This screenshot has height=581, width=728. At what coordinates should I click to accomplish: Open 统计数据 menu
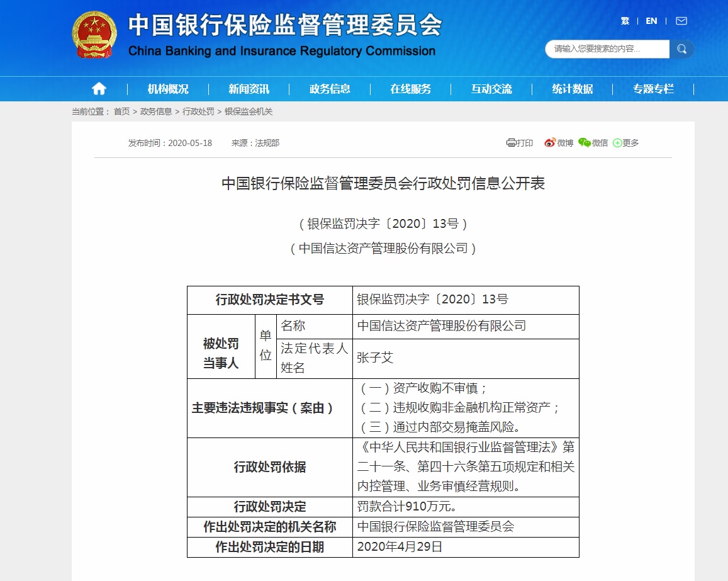point(573,89)
